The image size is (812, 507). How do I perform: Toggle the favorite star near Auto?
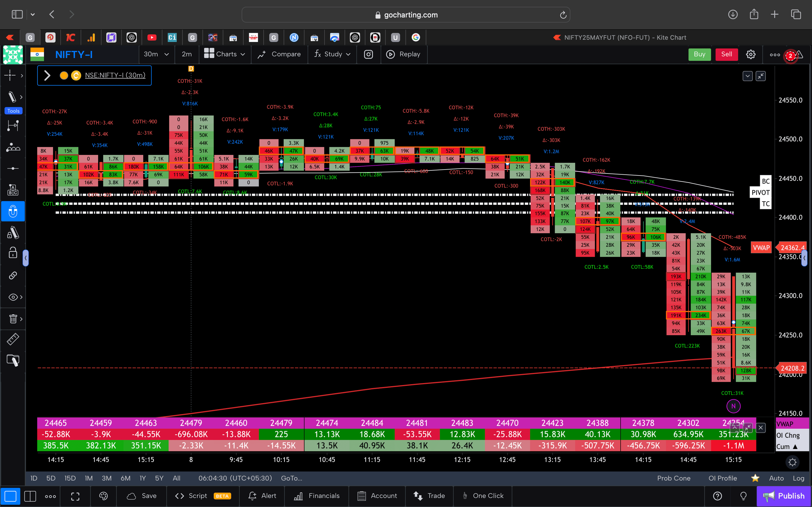tap(755, 478)
